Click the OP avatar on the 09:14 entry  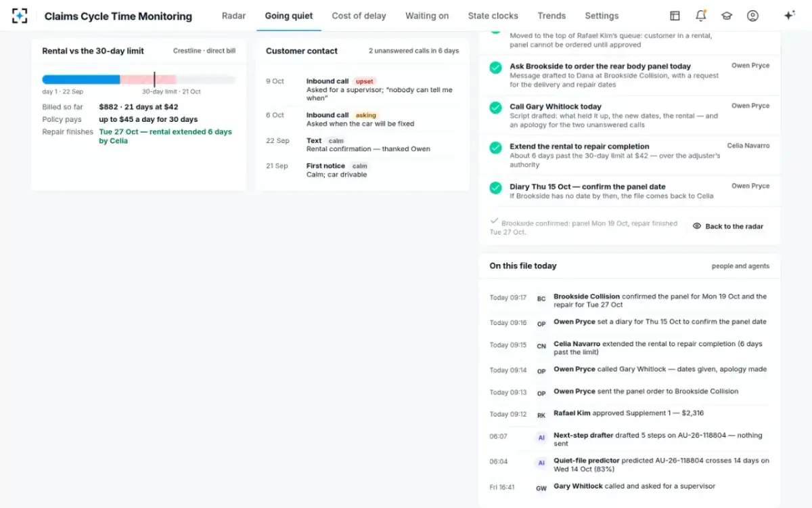tap(541, 371)
